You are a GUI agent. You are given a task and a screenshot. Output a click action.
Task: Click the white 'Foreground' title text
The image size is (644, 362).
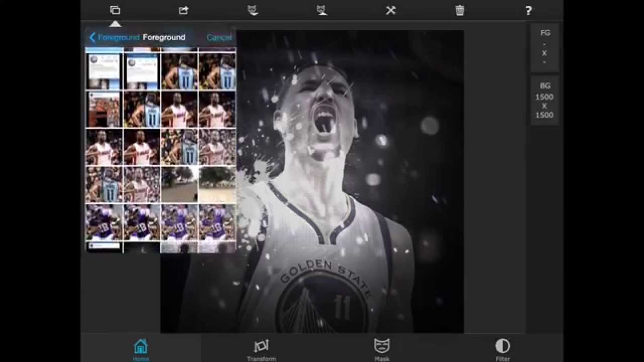coord(164,38)
